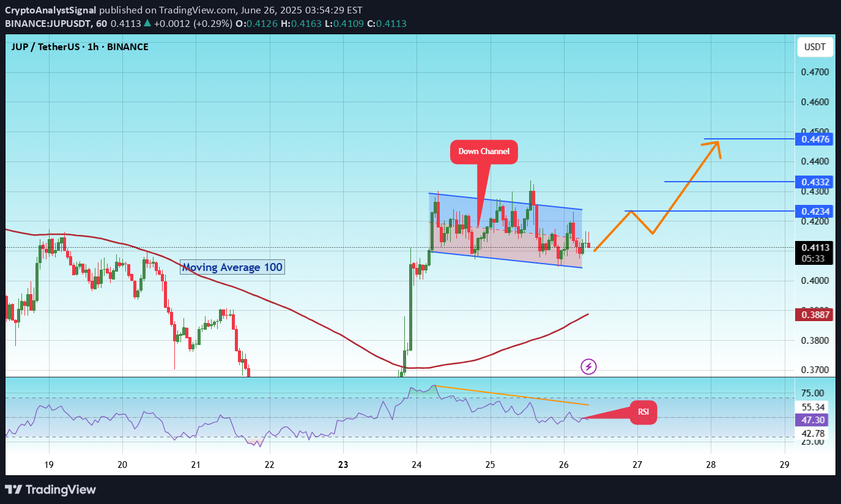This screenshot has height=504, width=841.
Task: Click the current price 0.4113 label
Action: coord(815,248)
